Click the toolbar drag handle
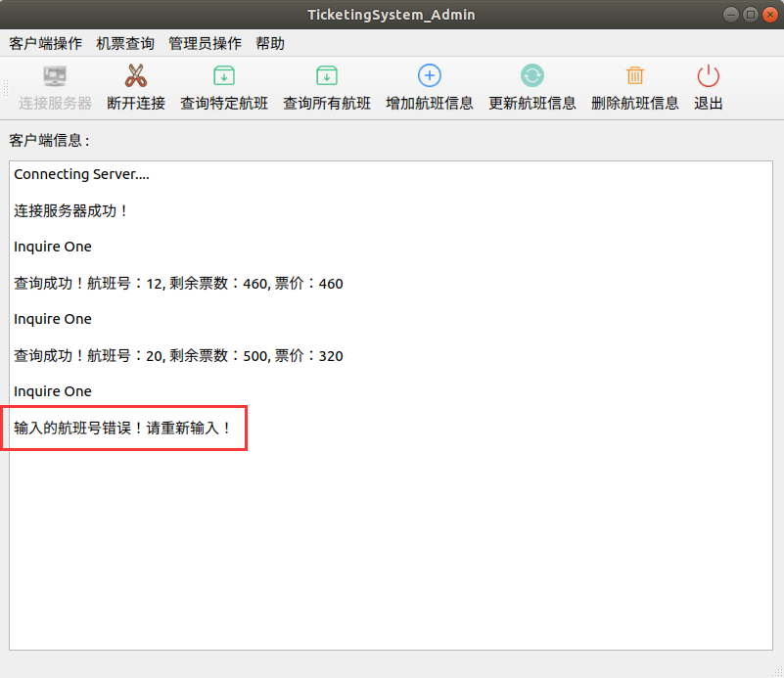The height and width of the screenshot is (678, 784). point(6,88)
